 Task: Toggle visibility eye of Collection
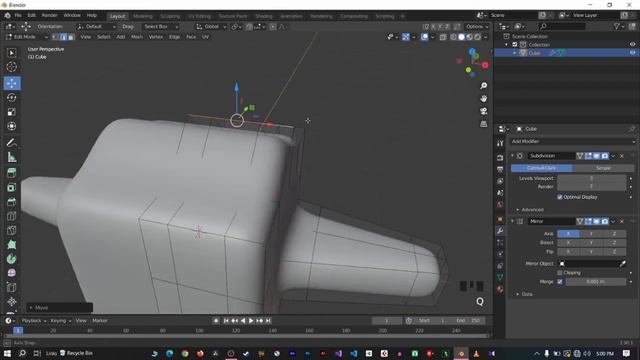click(632, 44)
